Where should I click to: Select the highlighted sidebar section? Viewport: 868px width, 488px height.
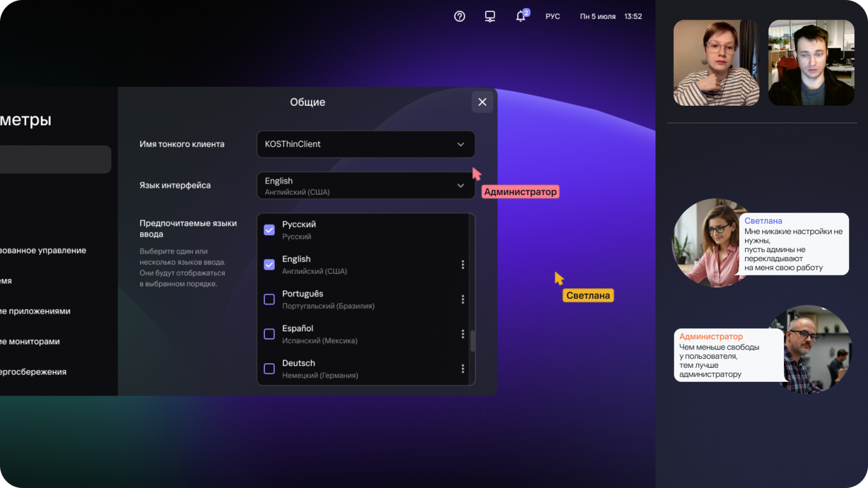click(56, 160)
